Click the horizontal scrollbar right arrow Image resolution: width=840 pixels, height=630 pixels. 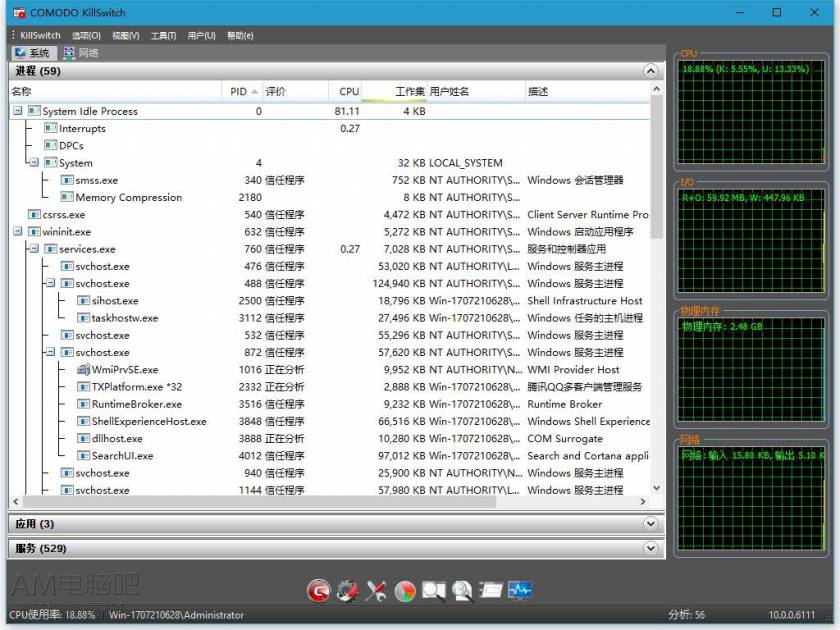tap(643, 501)
